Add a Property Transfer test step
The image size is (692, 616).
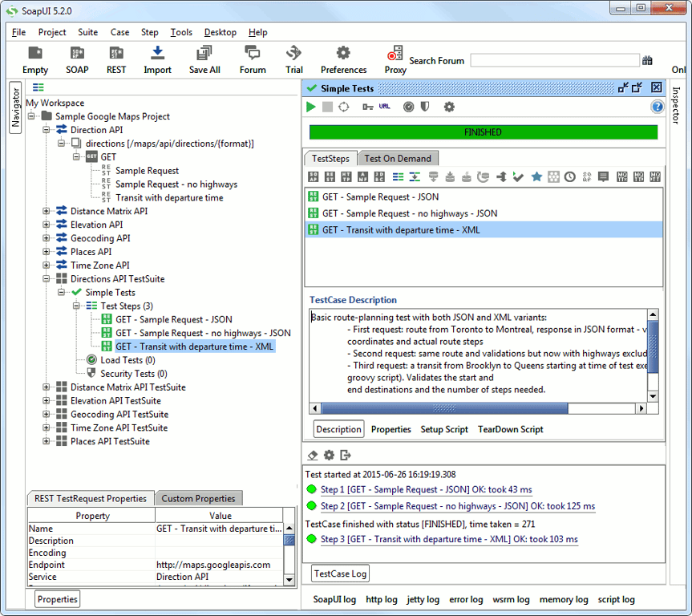click(415, 177)
